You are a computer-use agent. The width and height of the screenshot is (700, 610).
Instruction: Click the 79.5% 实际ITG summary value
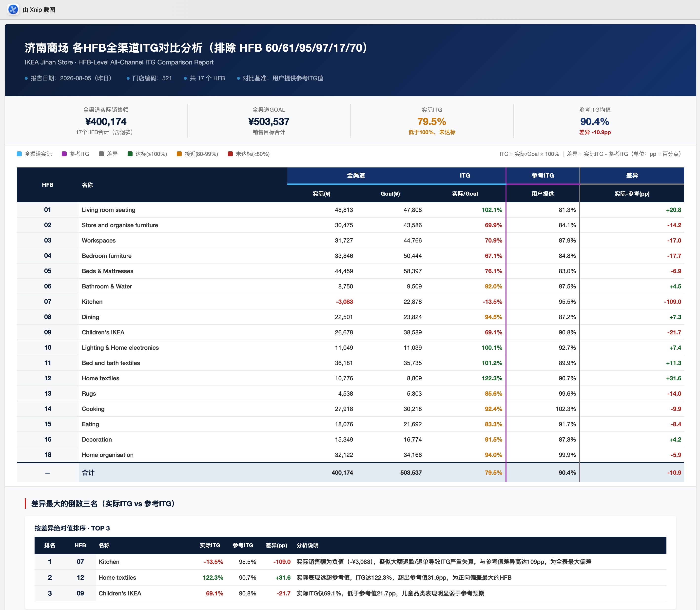click(x=432, y=121)
